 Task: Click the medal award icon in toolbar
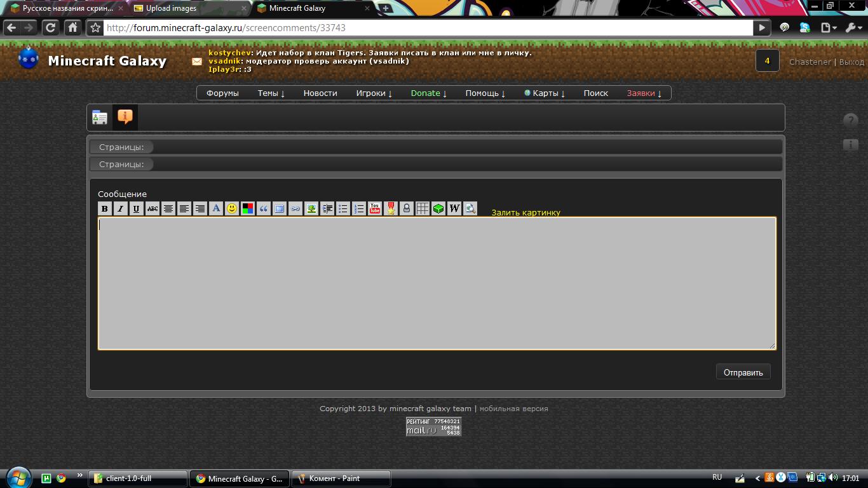391,208
